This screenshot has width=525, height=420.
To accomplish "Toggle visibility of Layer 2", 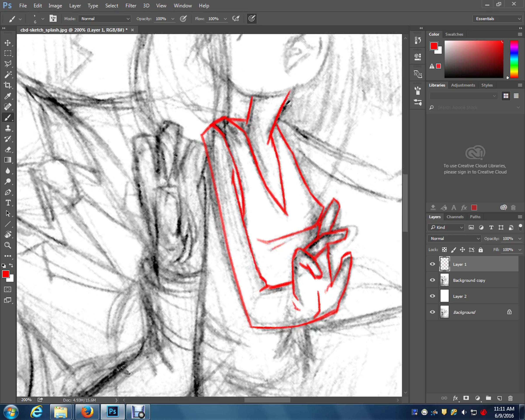I will (x=432, y=296).
